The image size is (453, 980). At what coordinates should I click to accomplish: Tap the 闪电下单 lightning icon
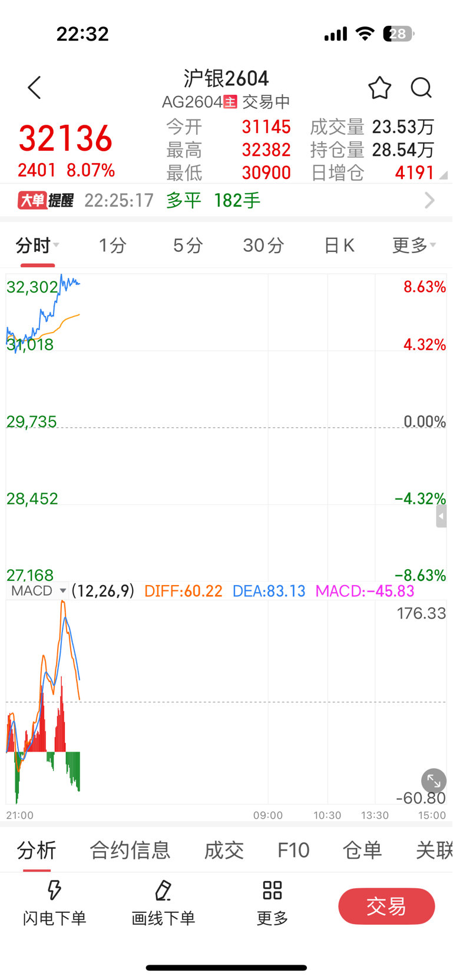tap(54, 890)
